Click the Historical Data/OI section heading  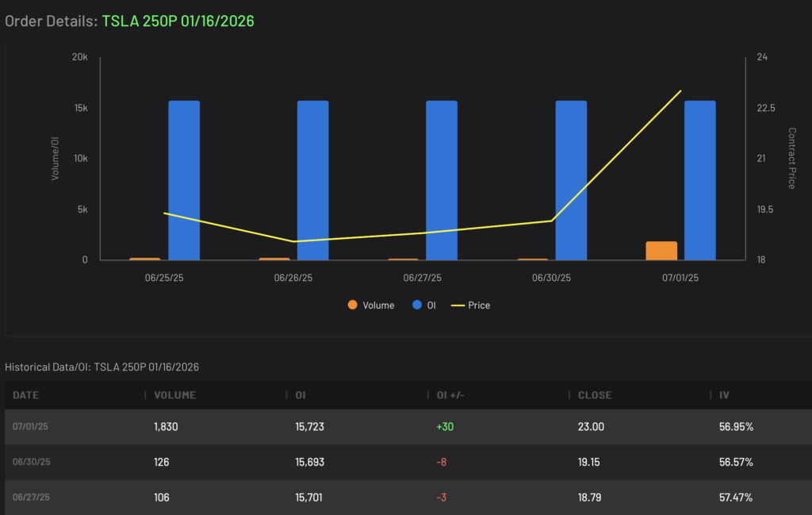coord(101,367)
